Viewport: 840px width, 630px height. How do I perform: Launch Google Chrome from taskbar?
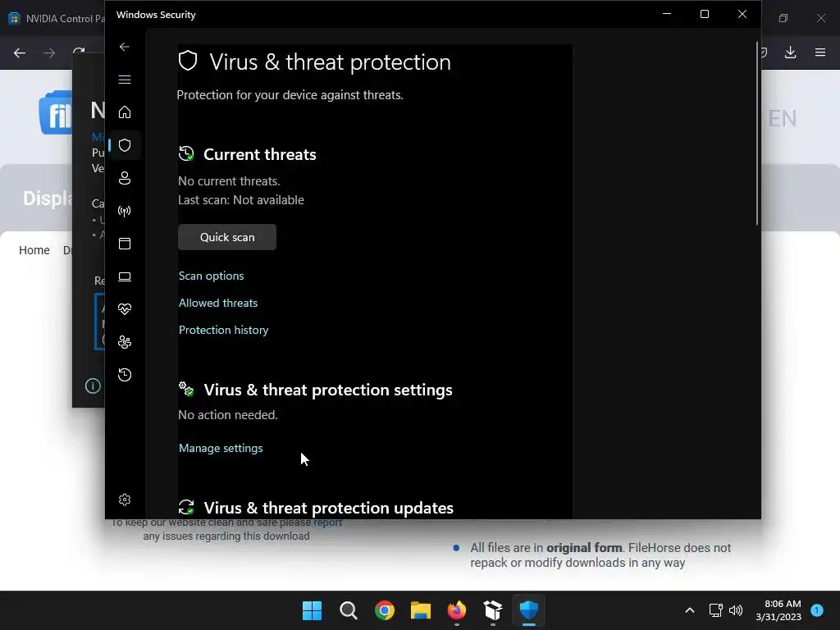384,610
